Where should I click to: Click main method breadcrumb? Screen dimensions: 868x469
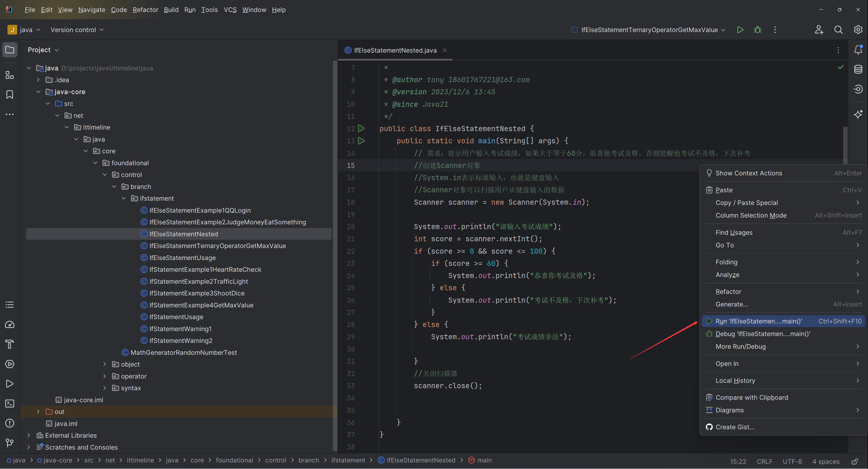tap(480, 460)
